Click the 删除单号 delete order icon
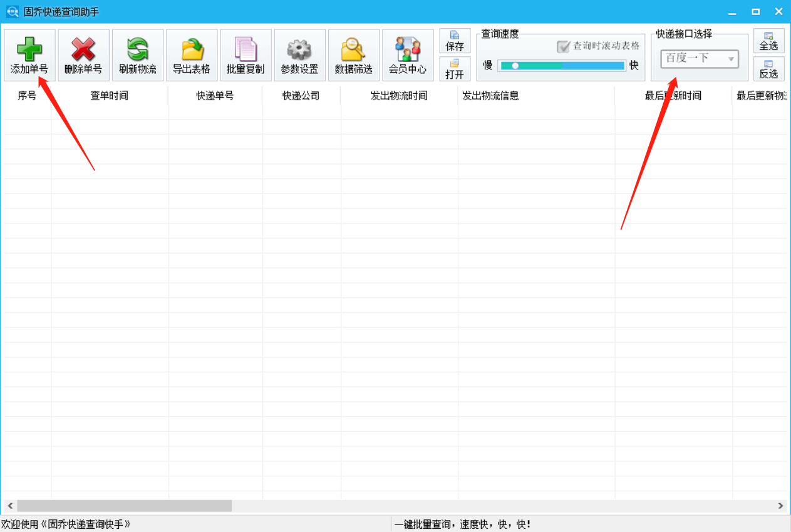Image resolution: width=791 pixels, height=532 pixels. (83, 54)
